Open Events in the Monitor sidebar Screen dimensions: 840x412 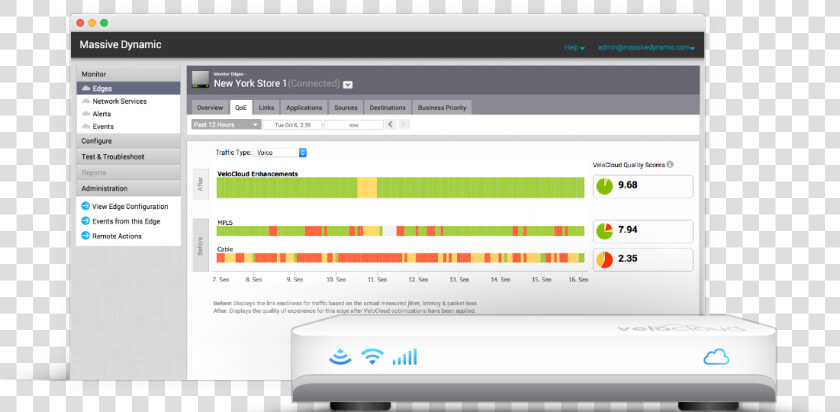click(103, 127)
